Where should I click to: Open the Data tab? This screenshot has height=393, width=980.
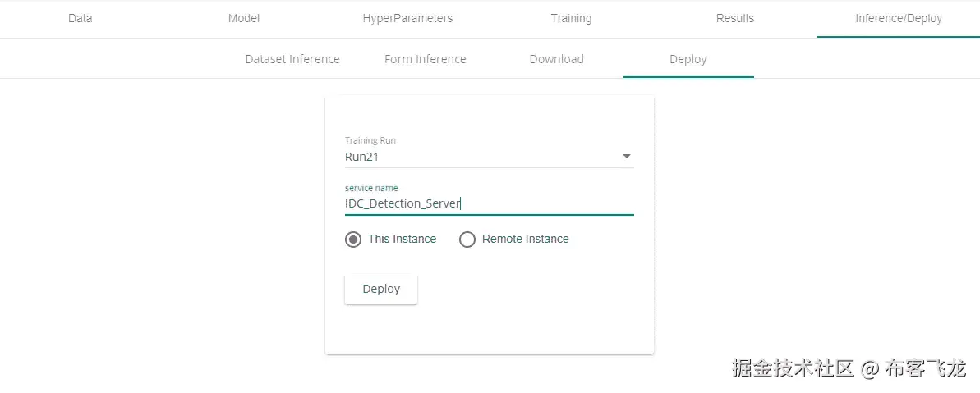pos(80,18)
